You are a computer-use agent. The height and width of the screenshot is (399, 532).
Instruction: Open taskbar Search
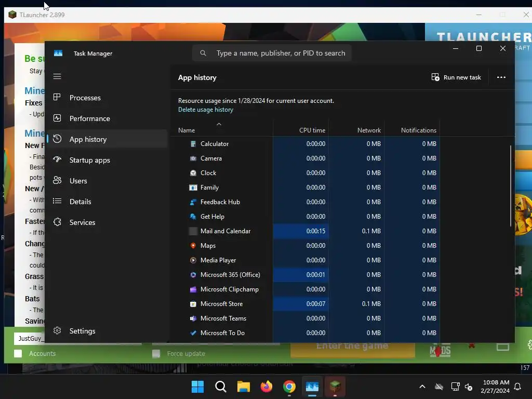(220, 387)
